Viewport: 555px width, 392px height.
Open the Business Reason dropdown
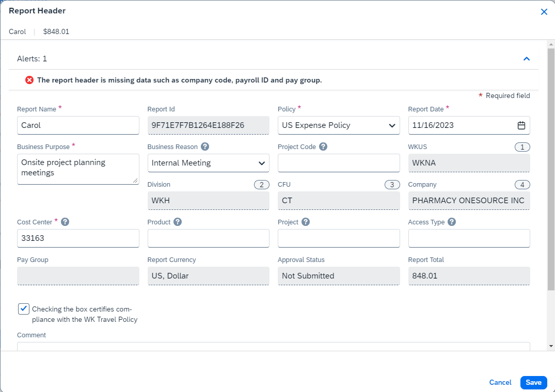coord(208,163)
